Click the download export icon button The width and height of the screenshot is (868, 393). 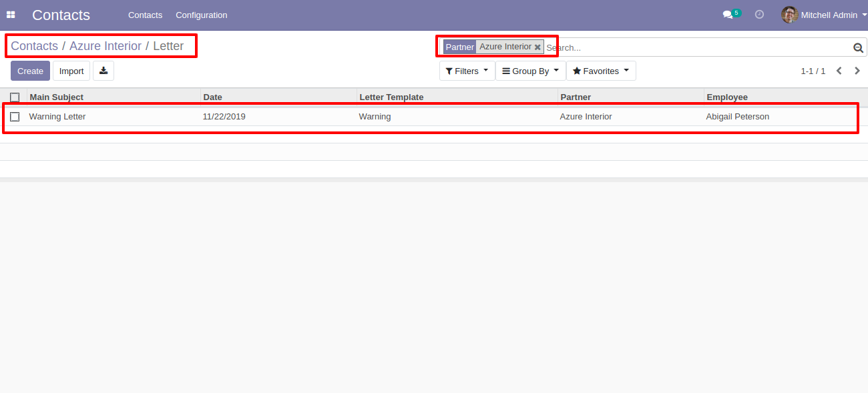point(103,71)
